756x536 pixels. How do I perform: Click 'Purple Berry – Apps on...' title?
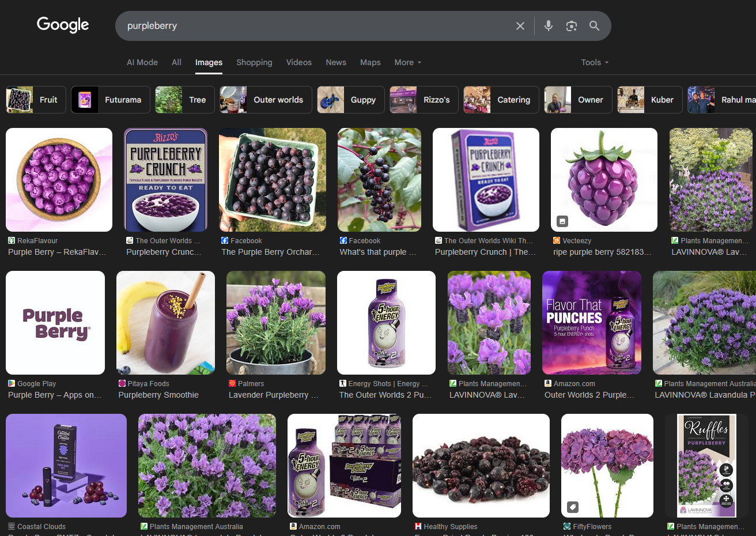click(55, 395)
